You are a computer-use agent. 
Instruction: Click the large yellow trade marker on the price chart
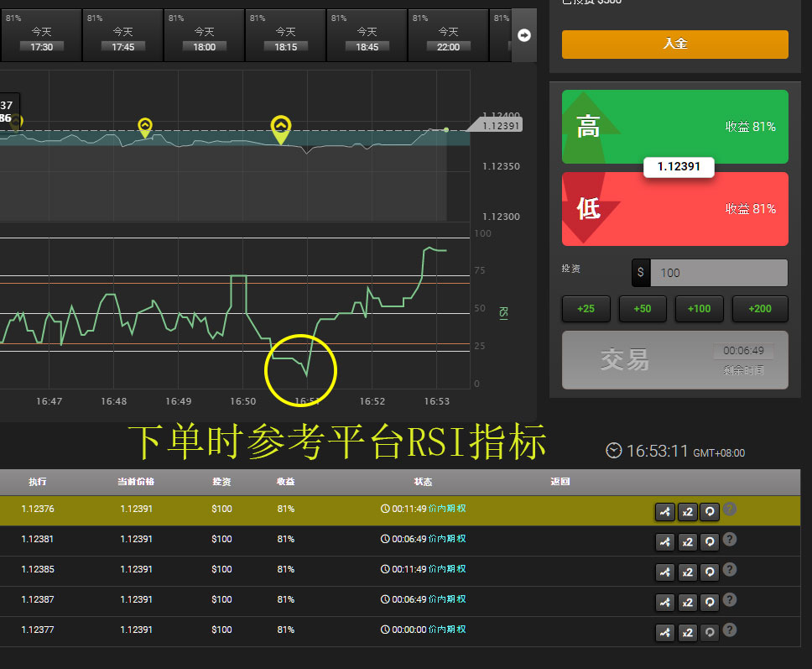tap(281, 128)
